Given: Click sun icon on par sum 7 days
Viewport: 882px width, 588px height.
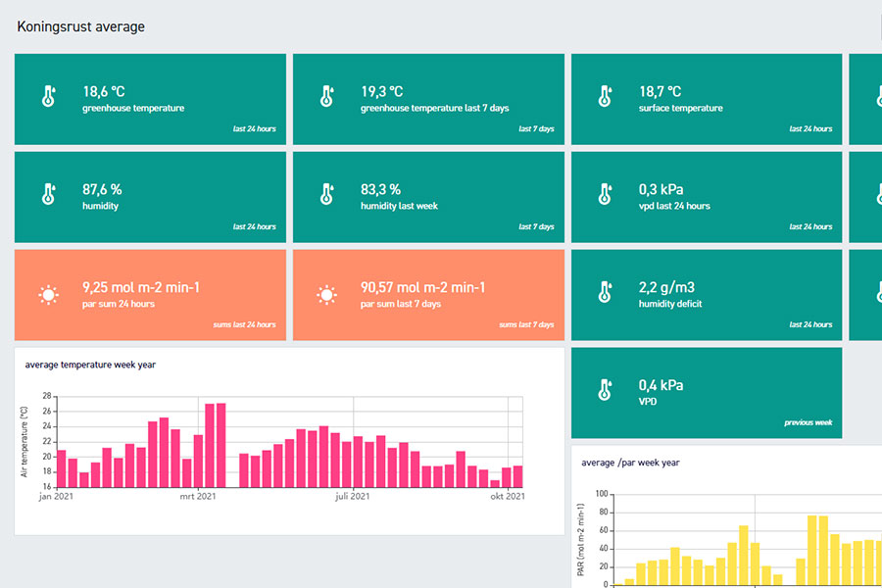Looking at the screenshot, I should (326, 294).
